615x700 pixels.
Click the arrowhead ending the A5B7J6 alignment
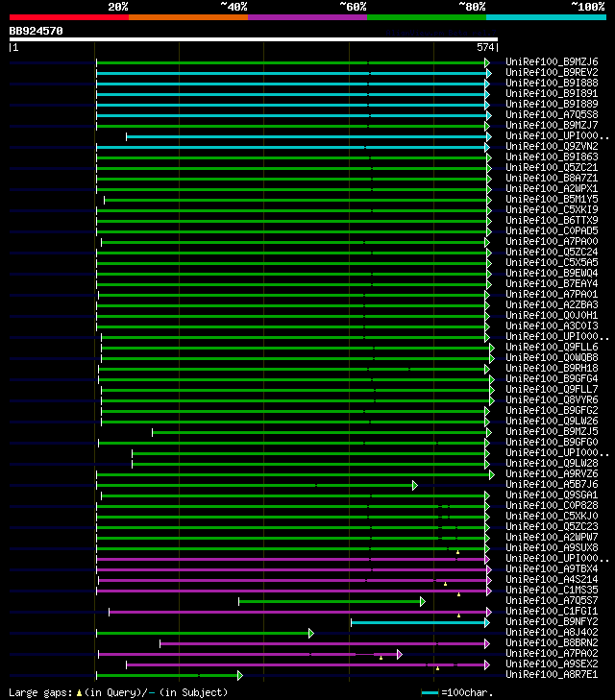(414, 485)
